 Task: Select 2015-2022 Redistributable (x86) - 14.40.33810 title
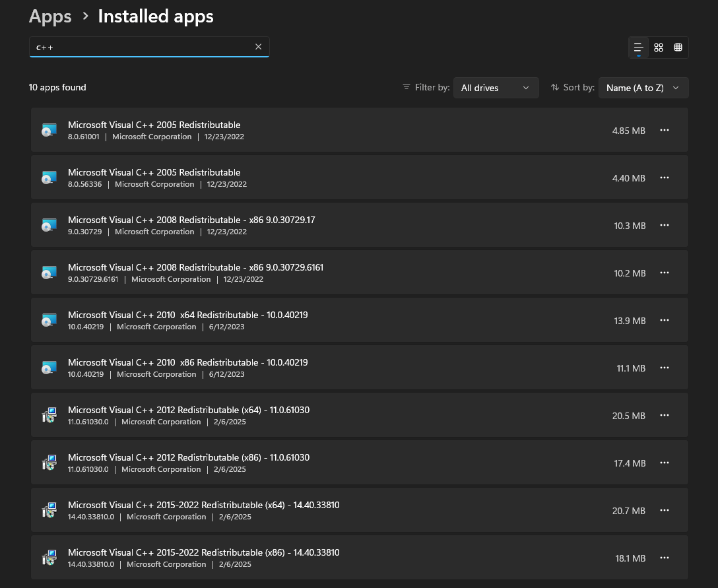[204, 553]
